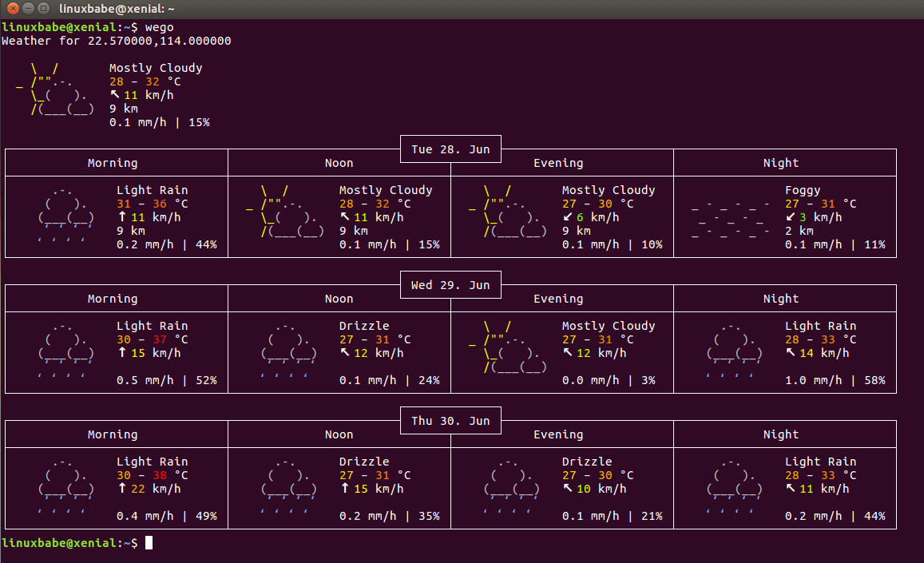This screenshot has height=563, width=924.
Task: Click the Night column header under Thursday
Action: (780, 434)
